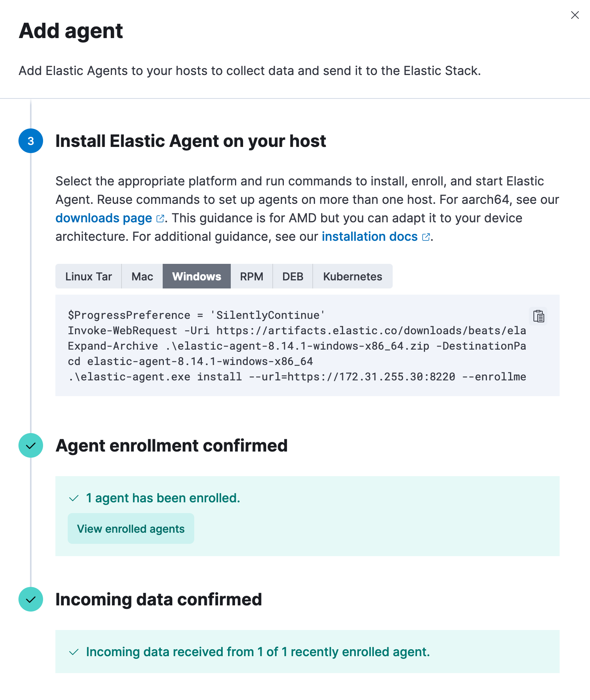Click the Incoming data confirmed checkmark circle
590x700 pixels.
[31, 599]
